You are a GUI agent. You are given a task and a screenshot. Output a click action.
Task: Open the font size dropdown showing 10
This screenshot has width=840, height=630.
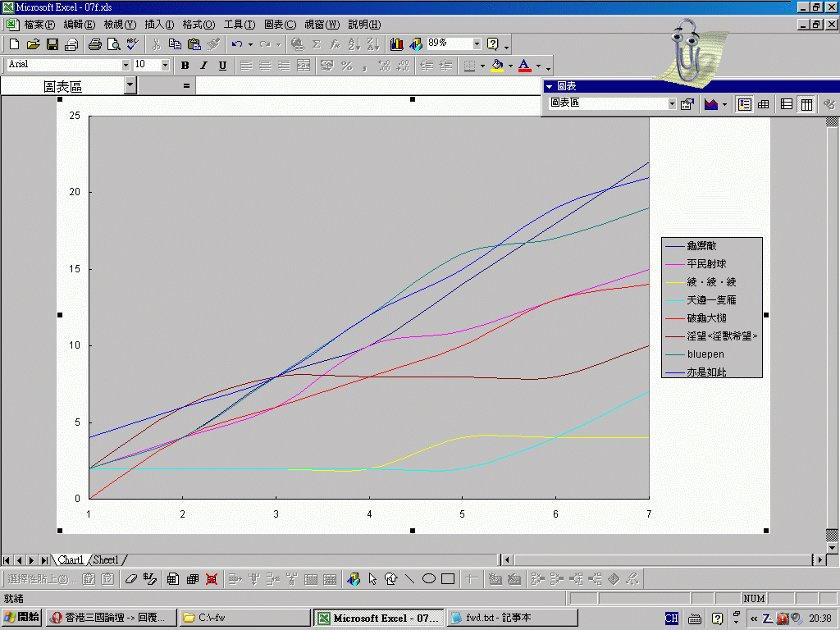click(x=165, y=65)
